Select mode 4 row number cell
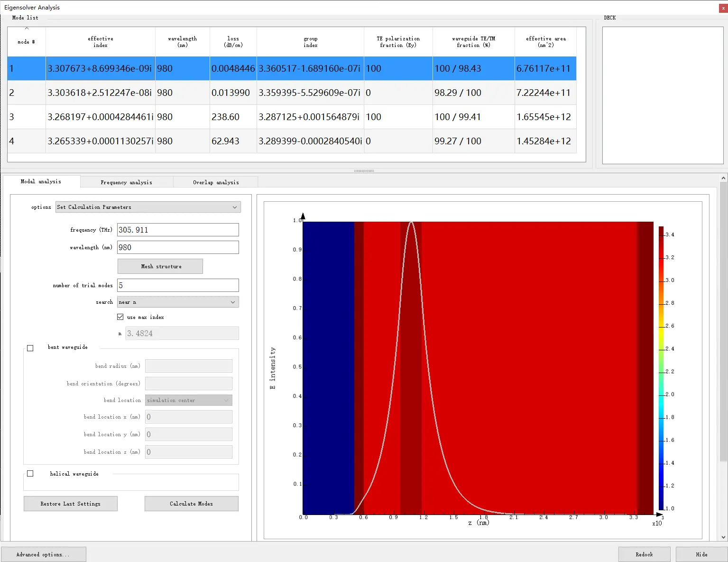This screenshot has width=728, height=562. tap(27, 141)
